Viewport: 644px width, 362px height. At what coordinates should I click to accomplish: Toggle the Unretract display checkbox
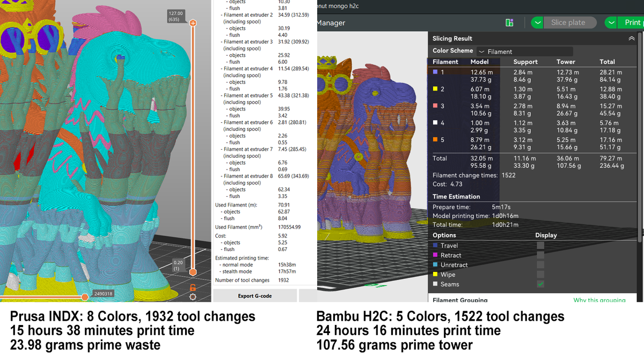tap(540, 265)
